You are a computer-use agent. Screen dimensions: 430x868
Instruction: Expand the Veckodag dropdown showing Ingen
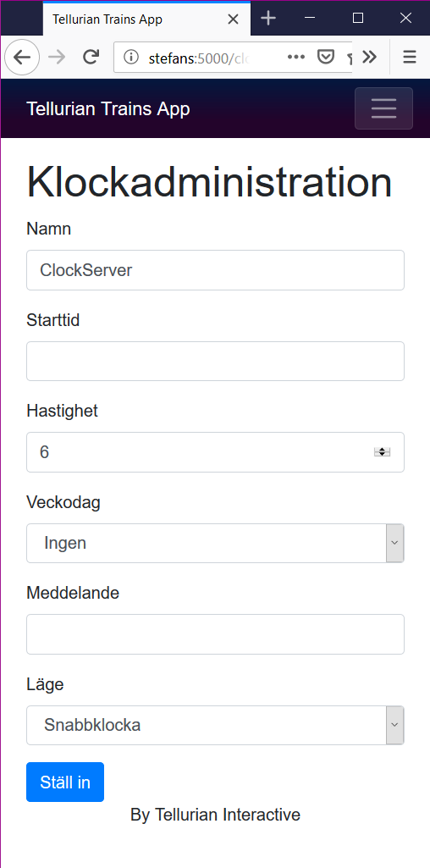pos(215,543)
